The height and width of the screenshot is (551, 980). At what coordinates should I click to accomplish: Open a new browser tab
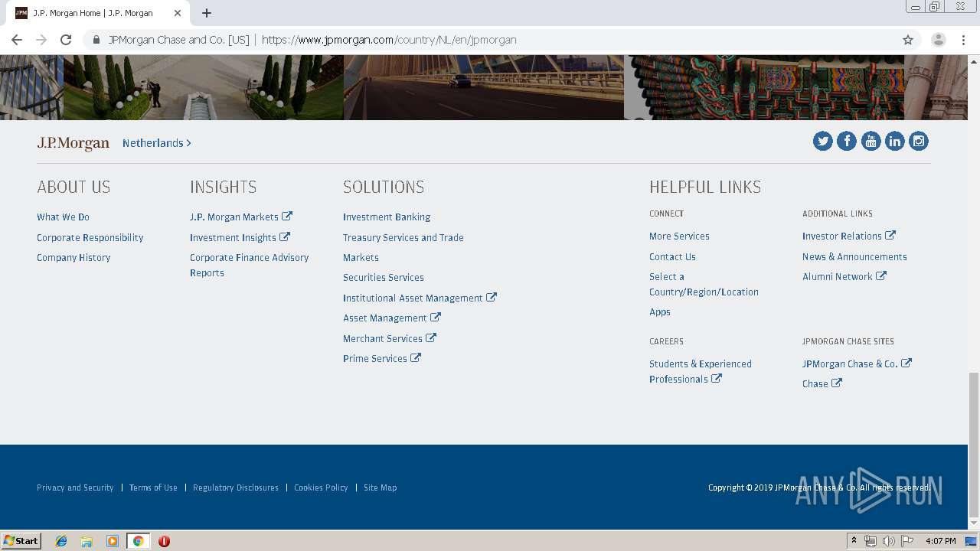pyautogui.click(x=207, y=13)
